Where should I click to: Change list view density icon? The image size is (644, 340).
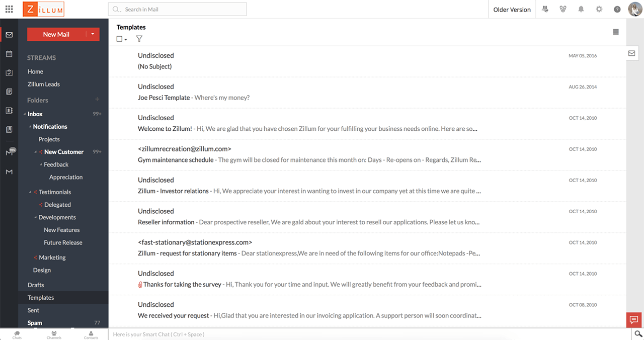(x=616, y=32)
